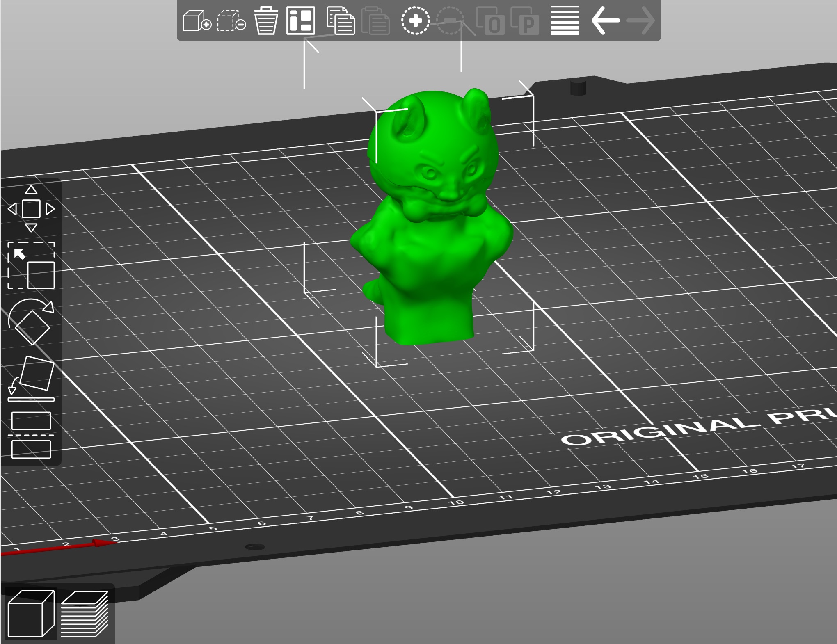Copy the selected model

(x=341, y=20)
